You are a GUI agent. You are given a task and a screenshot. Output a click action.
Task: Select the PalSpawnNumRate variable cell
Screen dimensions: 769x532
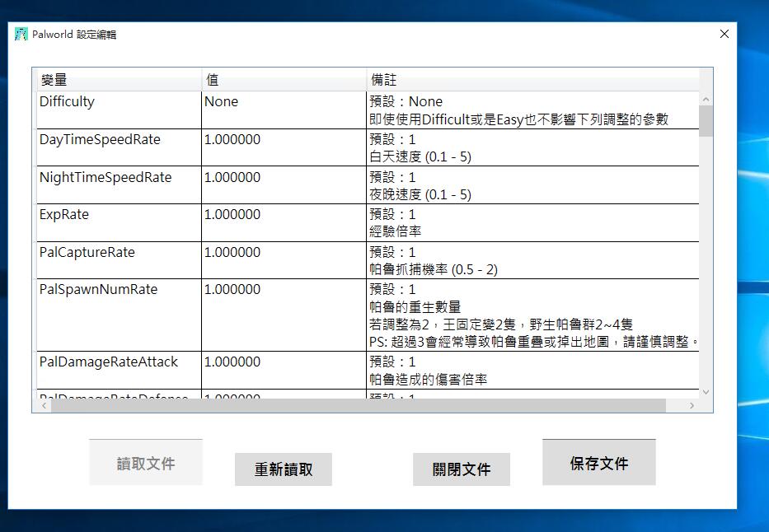pyautogui.click(x=120, y=315)
